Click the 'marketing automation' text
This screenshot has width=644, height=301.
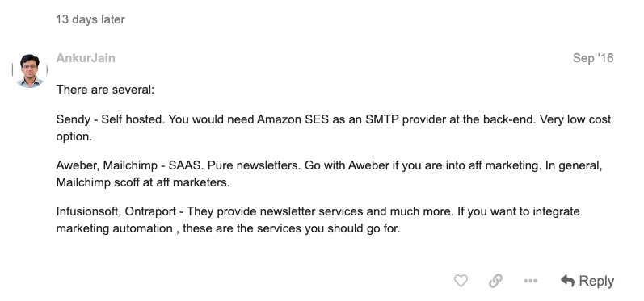pos(114,228)
